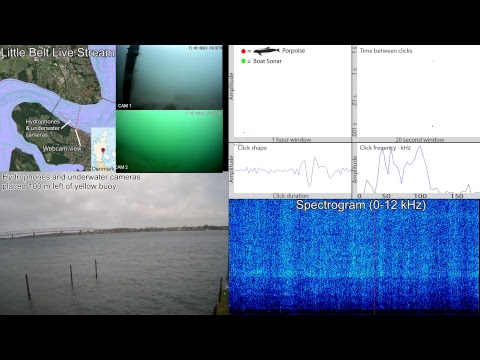The height and width of the screenshot is (360, 480).
Task: Click the 'CAM 1' label
Action: tap(125, 106)
